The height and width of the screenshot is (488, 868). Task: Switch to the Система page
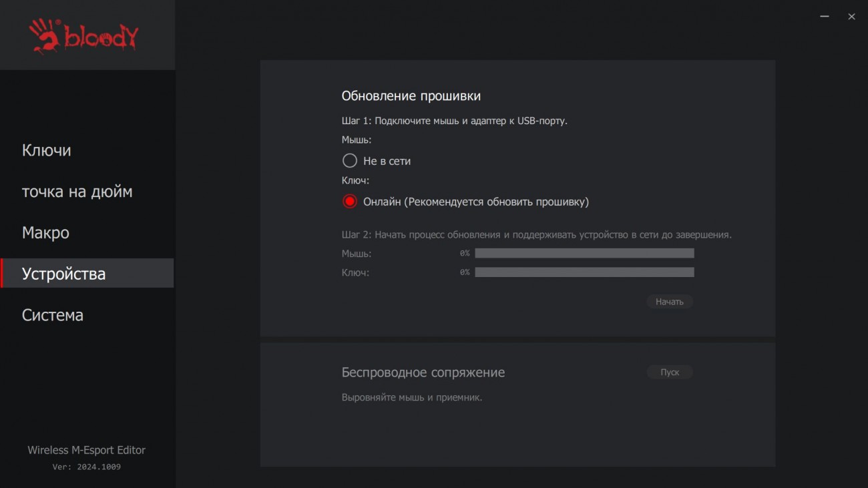point(52,315)
